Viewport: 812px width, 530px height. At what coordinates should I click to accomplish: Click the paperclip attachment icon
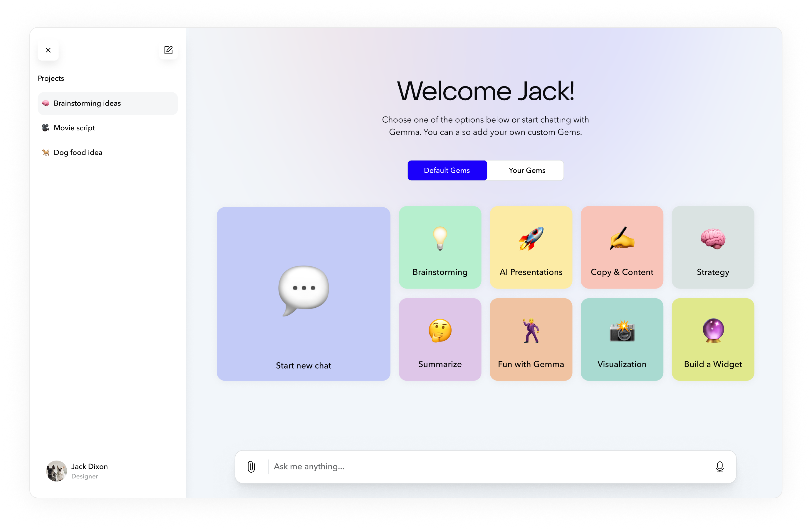coord(251,466)
